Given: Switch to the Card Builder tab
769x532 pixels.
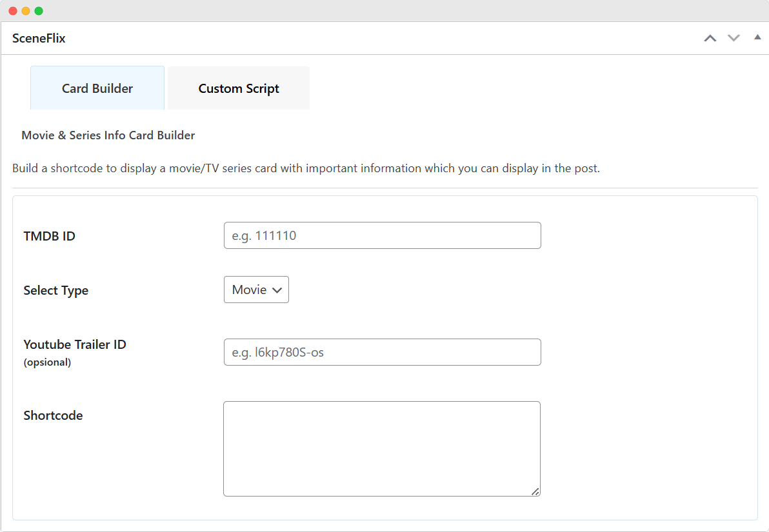Looking at the screenshot, I should [x=97, y=88].
